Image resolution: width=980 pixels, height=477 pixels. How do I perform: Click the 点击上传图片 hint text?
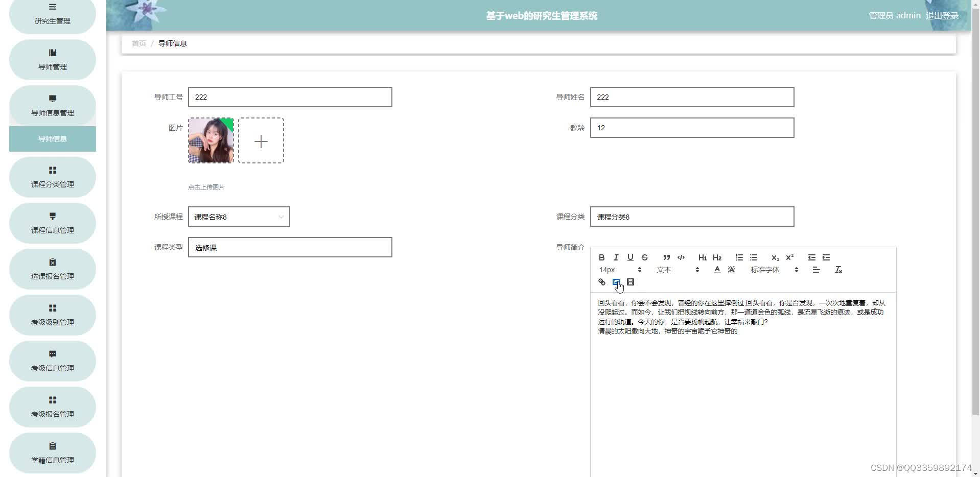(206, 187)
